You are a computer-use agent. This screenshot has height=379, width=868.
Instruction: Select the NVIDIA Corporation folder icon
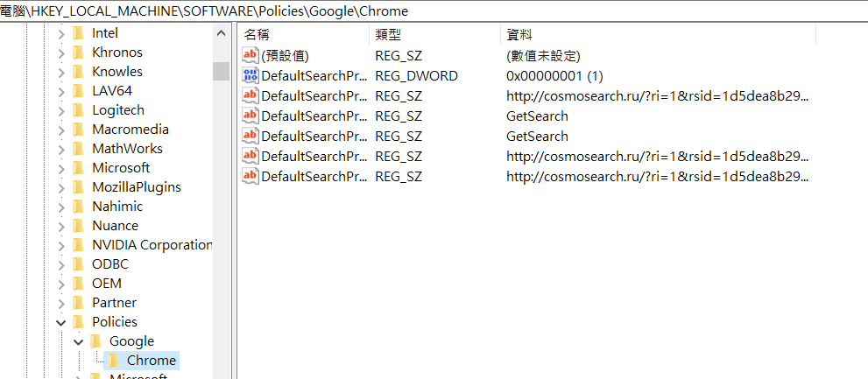(79, 245)
